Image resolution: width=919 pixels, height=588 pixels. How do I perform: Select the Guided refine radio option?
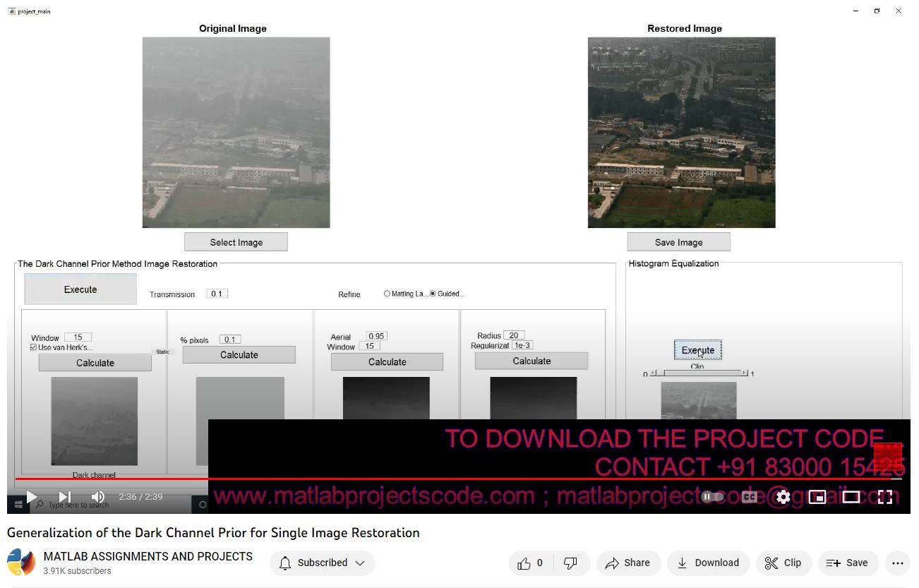pyautogui.click(x=433, y=294)
